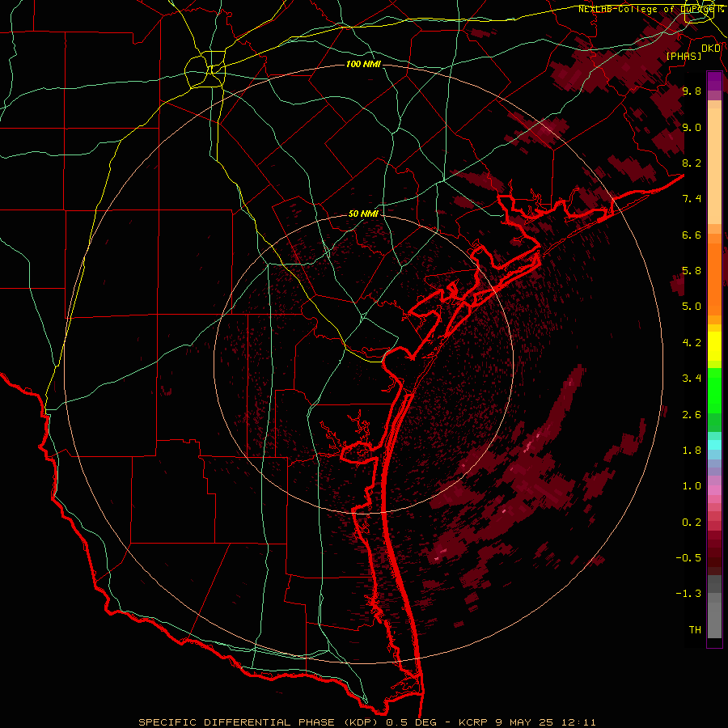
Task: Click the "100 NMI" range ring label
Action: coord(363,64)
